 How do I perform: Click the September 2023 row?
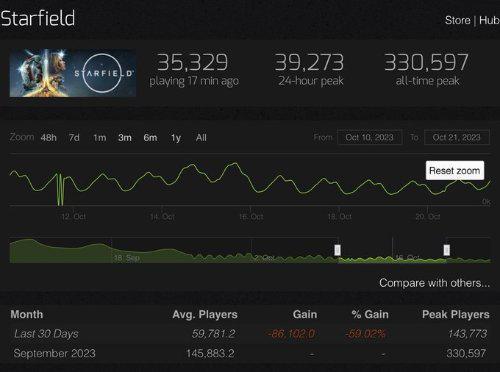point(250,353)
